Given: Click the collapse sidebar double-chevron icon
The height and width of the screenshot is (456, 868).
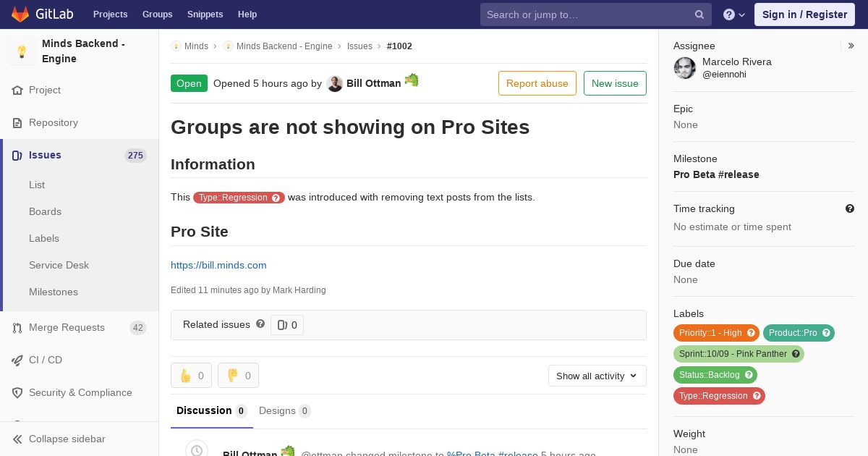Looking at the screenshot, I should point(17,439).
